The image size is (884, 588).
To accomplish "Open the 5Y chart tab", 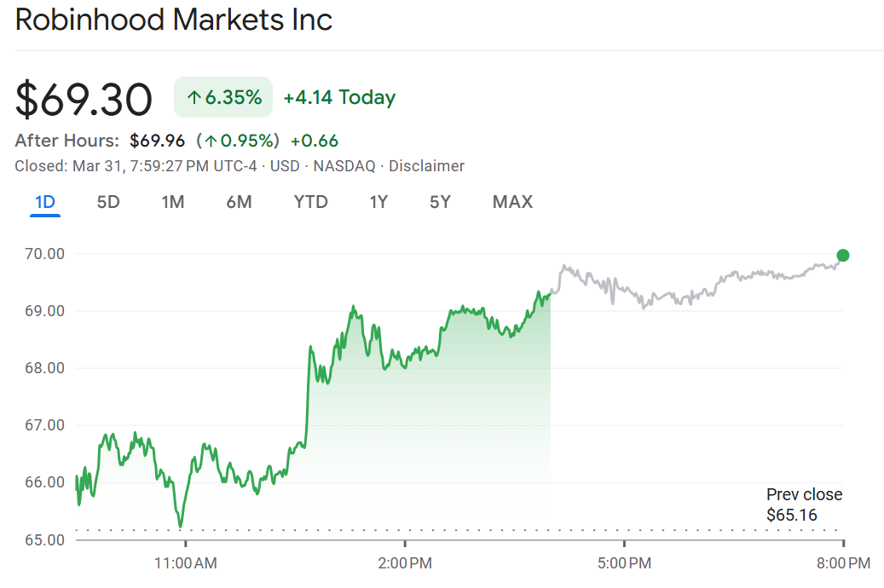I will 440,202.
